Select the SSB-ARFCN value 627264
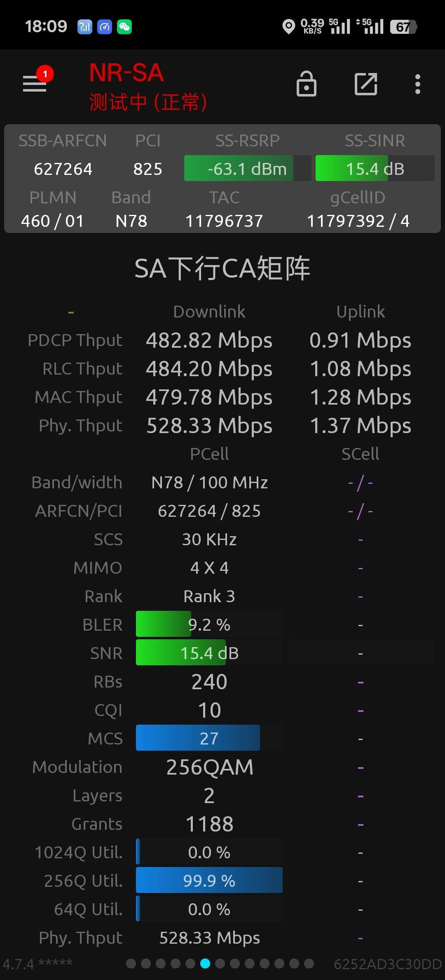The image size is (445, 980). click(x=63, y=169)
